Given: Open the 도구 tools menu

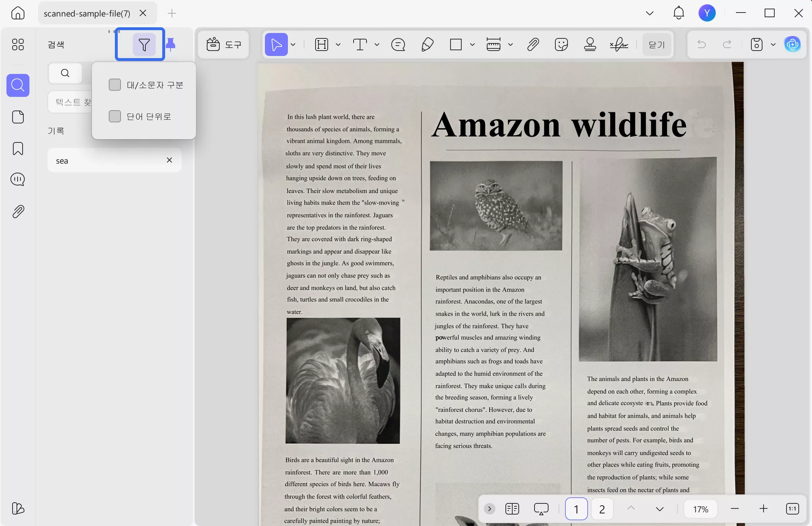Looking at the screenshot, I should click(224, 44).
